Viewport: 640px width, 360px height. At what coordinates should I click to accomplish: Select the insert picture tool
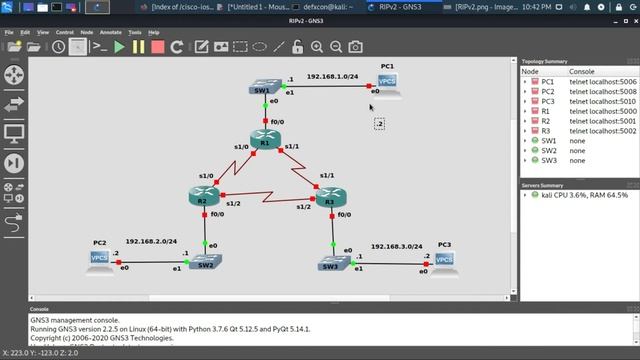[221, 47]
